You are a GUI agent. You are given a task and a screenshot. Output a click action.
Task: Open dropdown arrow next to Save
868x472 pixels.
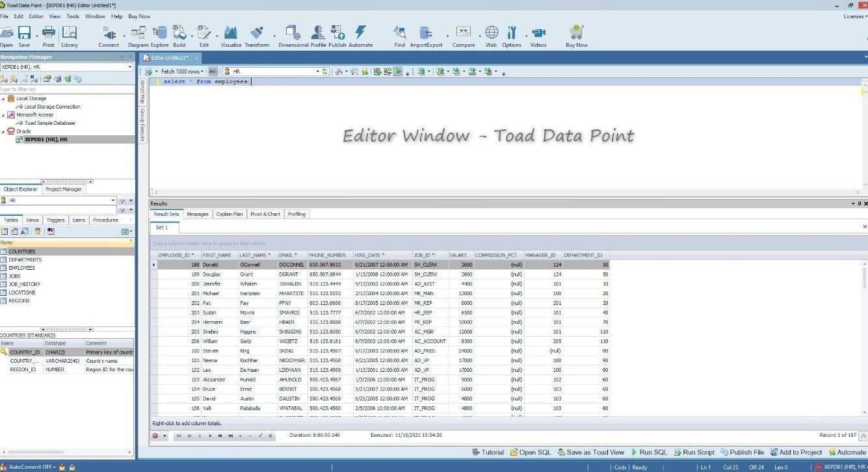click(x=36, y=35)
